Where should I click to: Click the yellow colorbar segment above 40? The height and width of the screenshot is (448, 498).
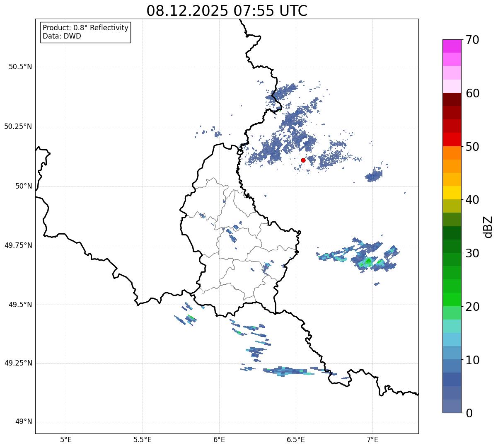[x=452, y=193]
